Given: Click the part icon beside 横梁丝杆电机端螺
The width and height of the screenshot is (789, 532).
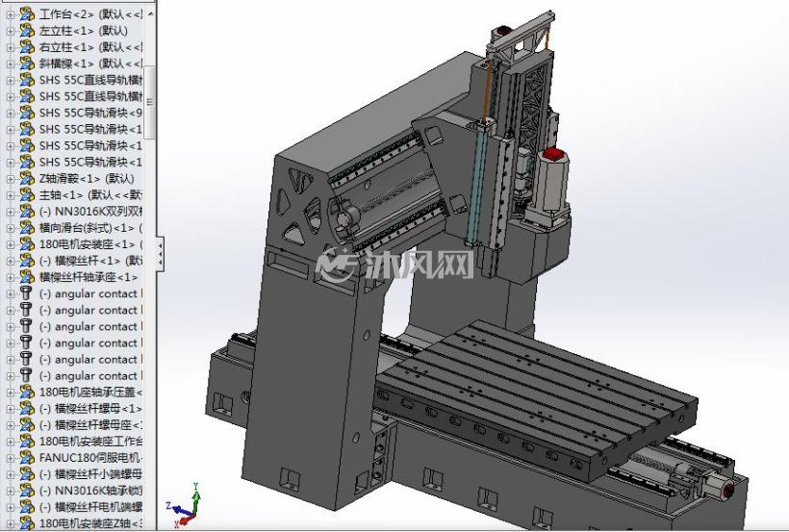Looking at the screenshot, I should [x=27, y=507].
